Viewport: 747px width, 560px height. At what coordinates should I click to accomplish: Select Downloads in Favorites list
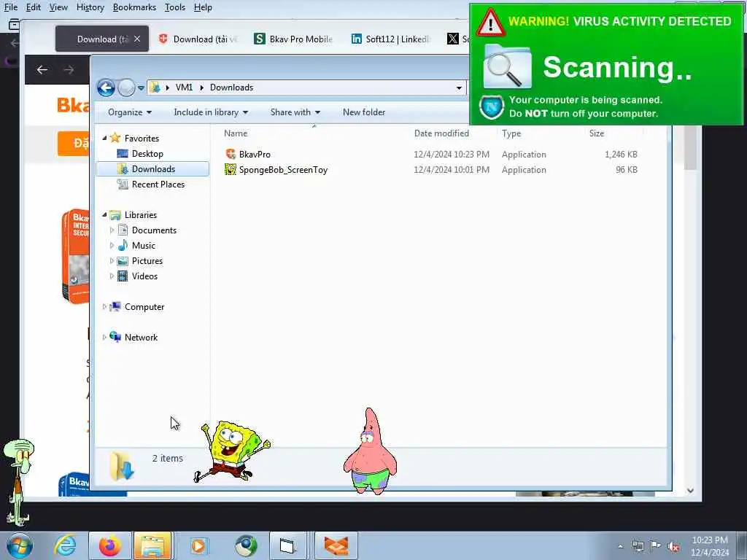click(x=152, y=169)
